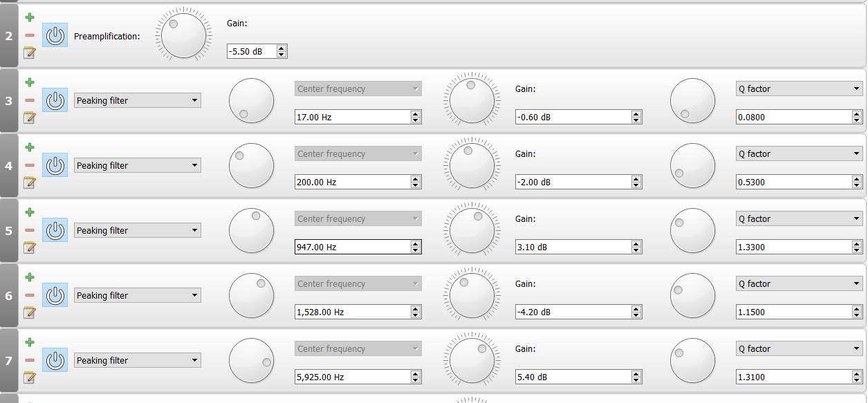Open the Peaking filter type dropdown in row 3
Viewport: 868px width, 403px height.
[138, 100]
